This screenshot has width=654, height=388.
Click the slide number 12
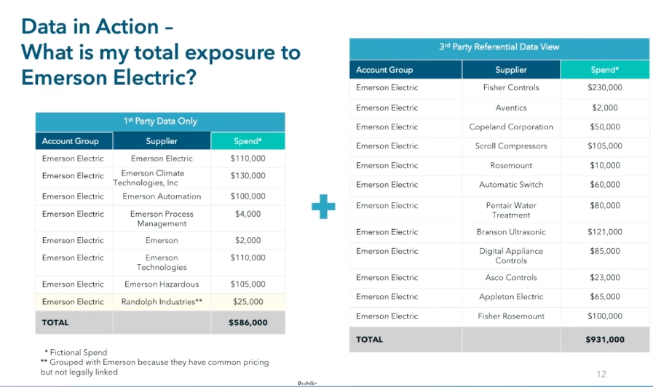pyautogui.click(x=601, y=374)
